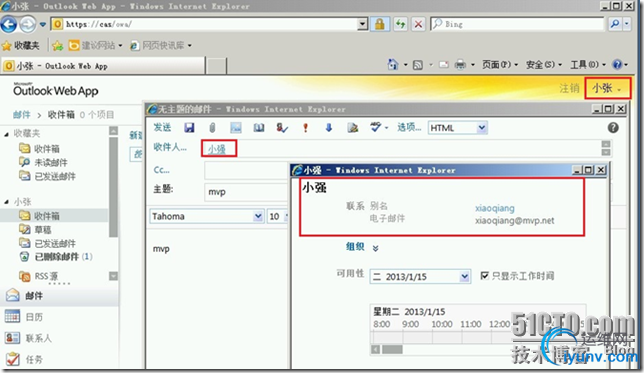644x373 pixels.
Task: Click the Save disk icon in compose toolbar
Action: [x=189, y=128]
